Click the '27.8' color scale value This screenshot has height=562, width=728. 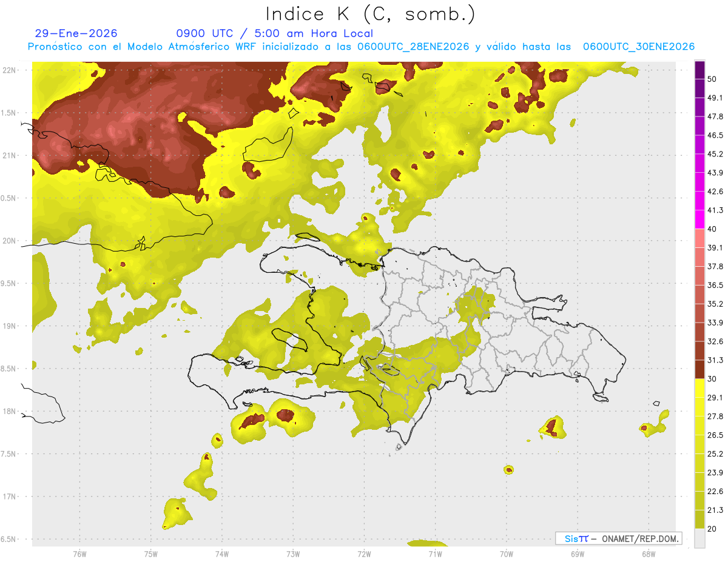[x=715, y=416]
